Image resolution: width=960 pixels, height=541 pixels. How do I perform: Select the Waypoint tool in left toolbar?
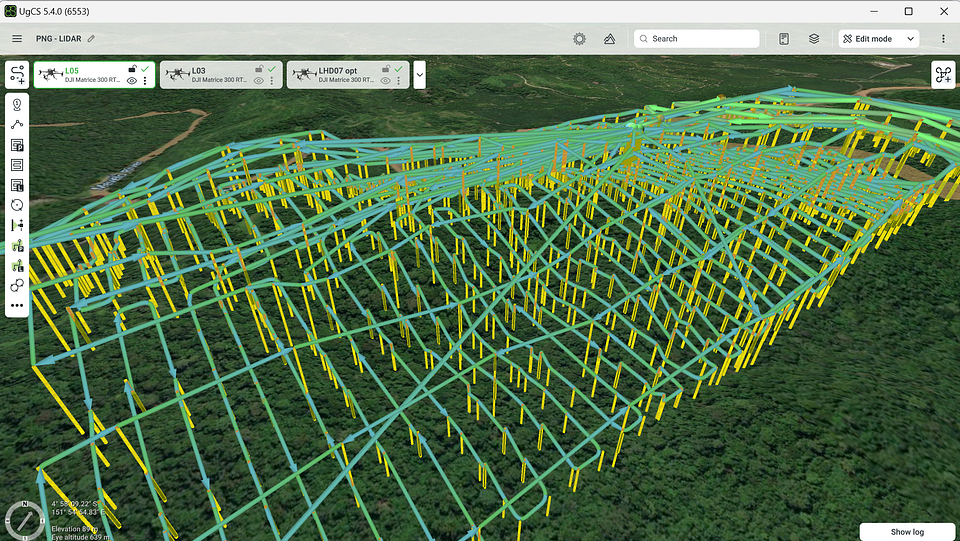point(17,105)
